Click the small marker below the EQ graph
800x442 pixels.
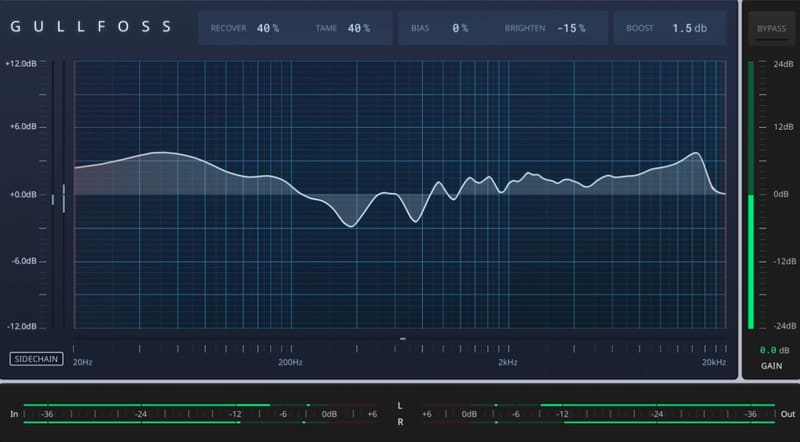point(403,338)
